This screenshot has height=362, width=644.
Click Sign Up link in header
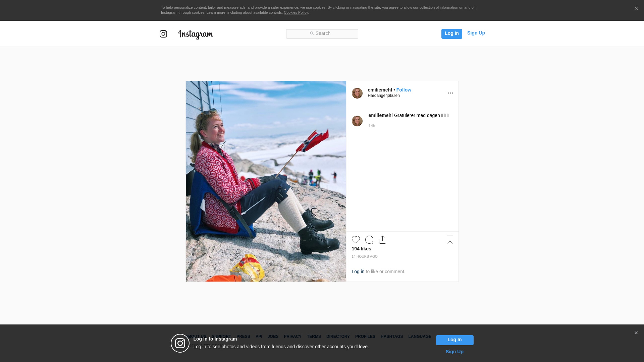pos(476,33)
